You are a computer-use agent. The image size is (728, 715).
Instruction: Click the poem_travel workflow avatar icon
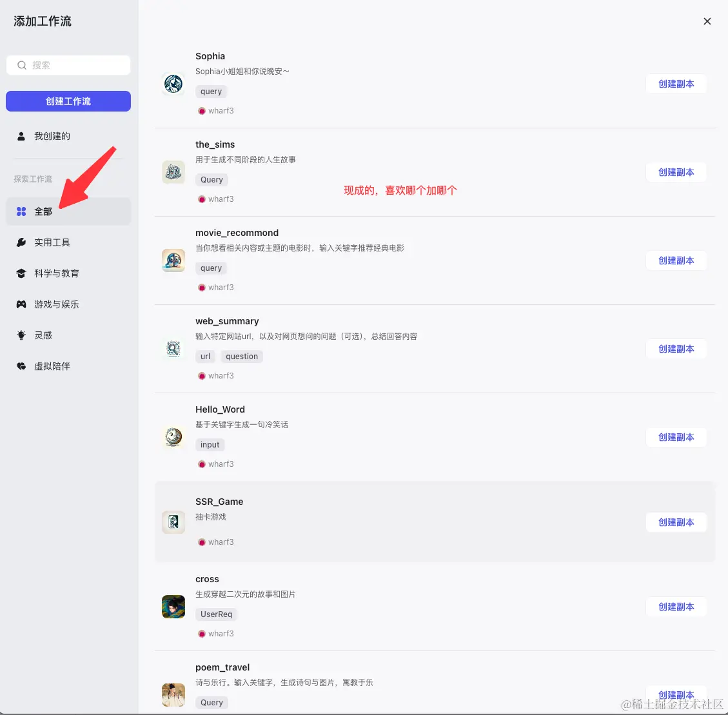click(173, 694)
